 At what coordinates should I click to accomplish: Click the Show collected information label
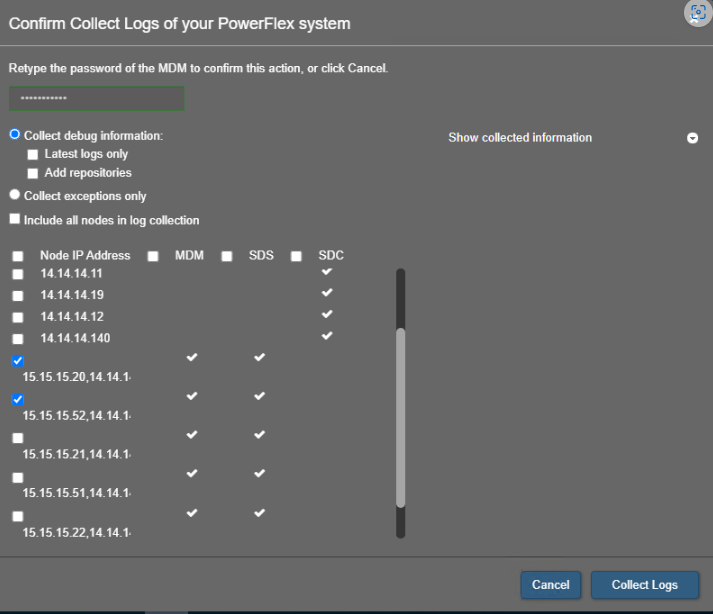pyautogui.click(x=520, y=138)
